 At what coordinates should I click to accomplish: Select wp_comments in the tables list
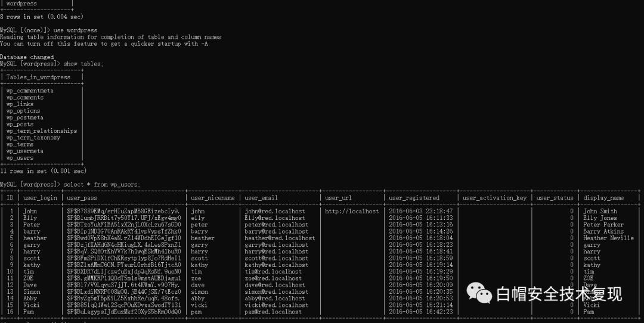(24, 98)
